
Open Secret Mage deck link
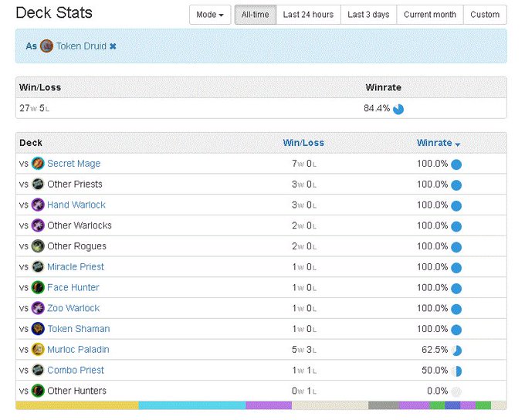click(x=73, y=164)
